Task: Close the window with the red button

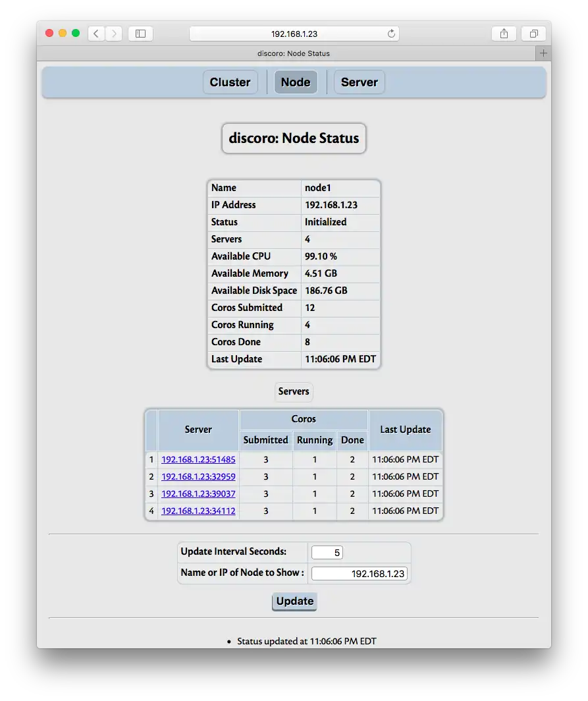Action: click(x=49, y=33)
